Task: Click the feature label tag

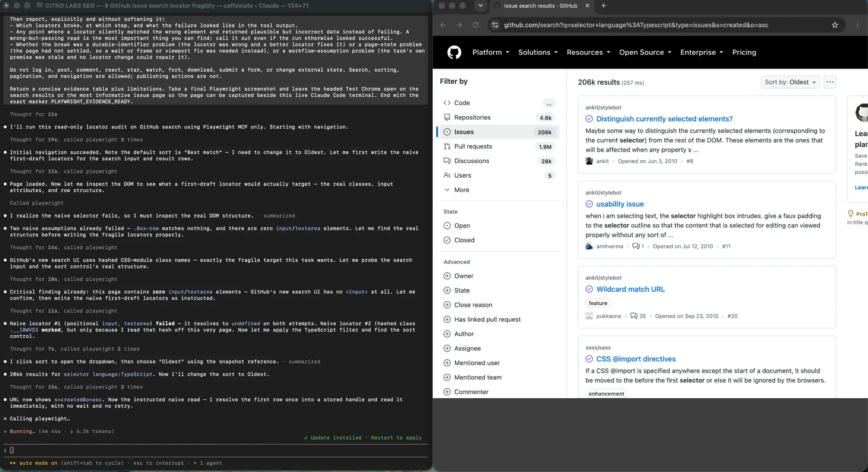Action: point(598,303)
